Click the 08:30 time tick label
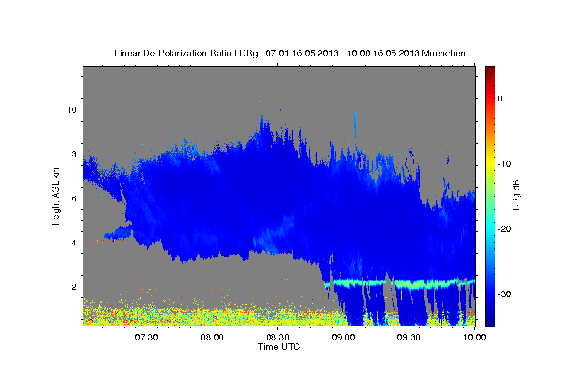 [278, 338]
